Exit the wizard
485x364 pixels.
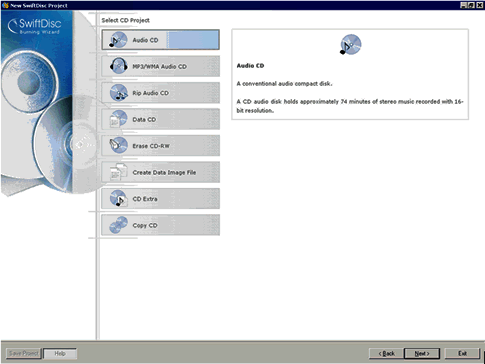462,353
